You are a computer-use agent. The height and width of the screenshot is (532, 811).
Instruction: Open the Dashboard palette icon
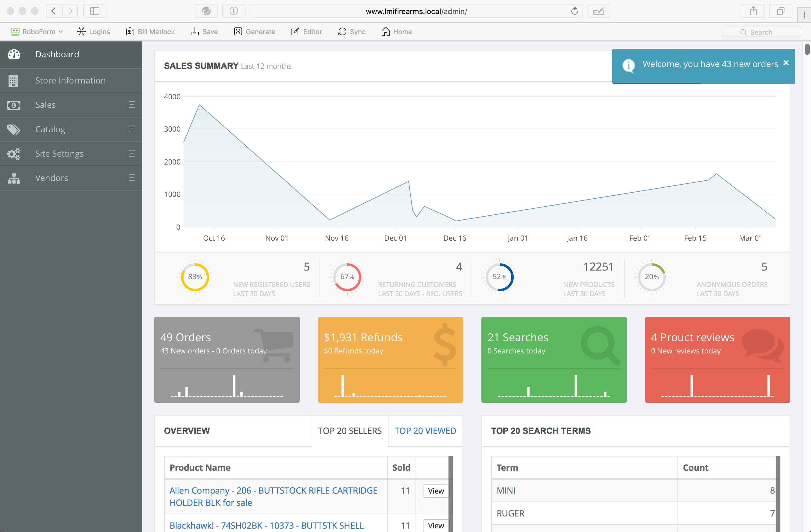point(14,54)
